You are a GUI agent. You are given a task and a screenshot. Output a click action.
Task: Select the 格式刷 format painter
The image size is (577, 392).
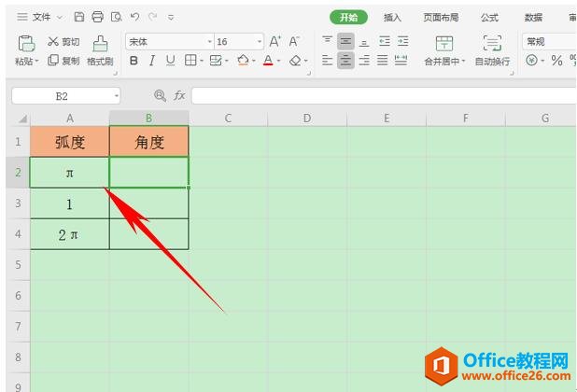[100, 50]
